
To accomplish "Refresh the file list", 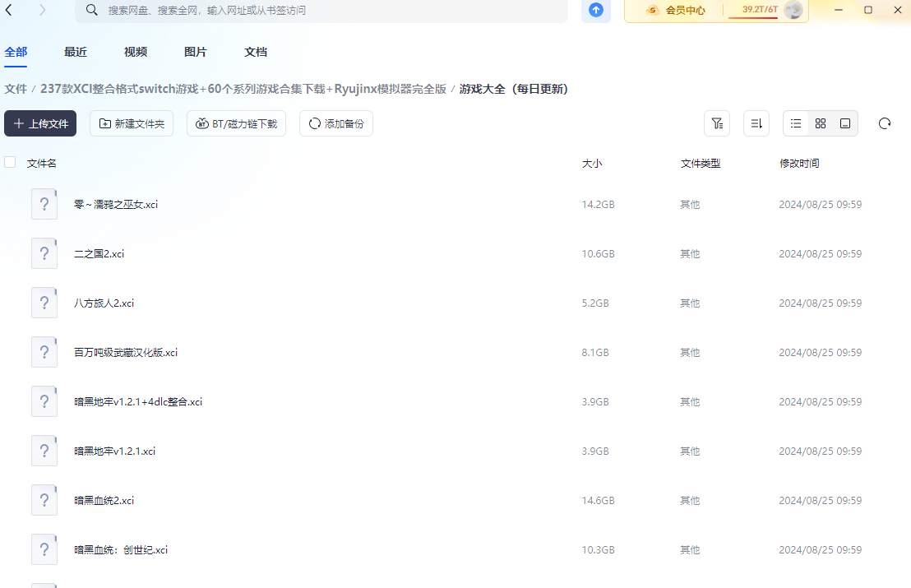I will [884, 123].
